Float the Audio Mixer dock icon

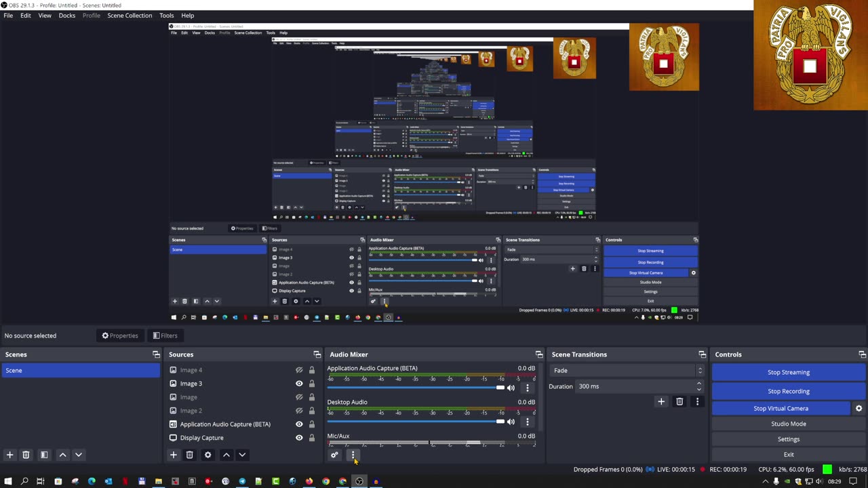coord(539,354)
